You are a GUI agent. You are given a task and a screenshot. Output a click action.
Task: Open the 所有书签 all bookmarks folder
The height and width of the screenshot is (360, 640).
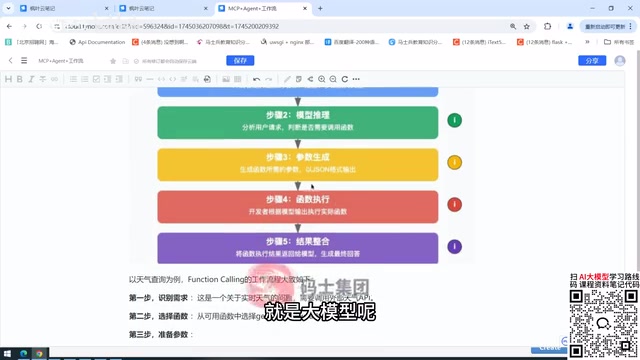[x=619, y=42]
